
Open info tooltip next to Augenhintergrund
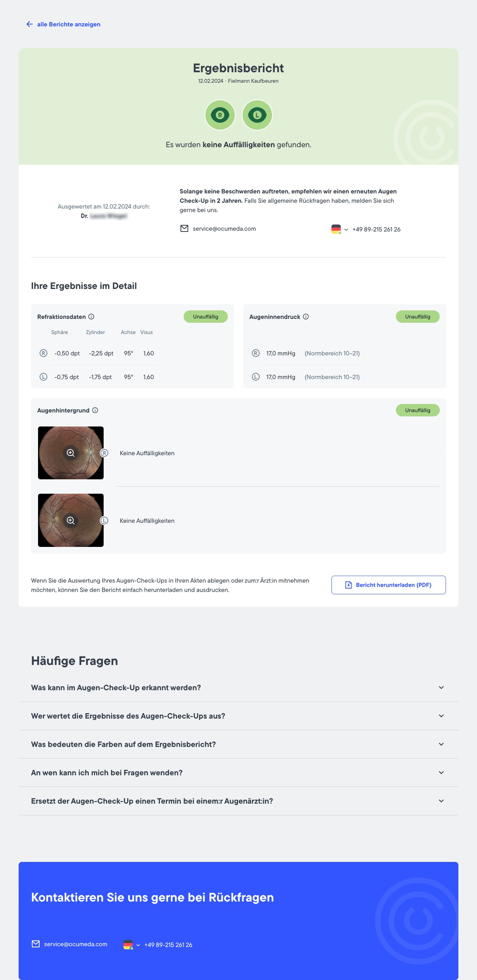click(95, 410)
